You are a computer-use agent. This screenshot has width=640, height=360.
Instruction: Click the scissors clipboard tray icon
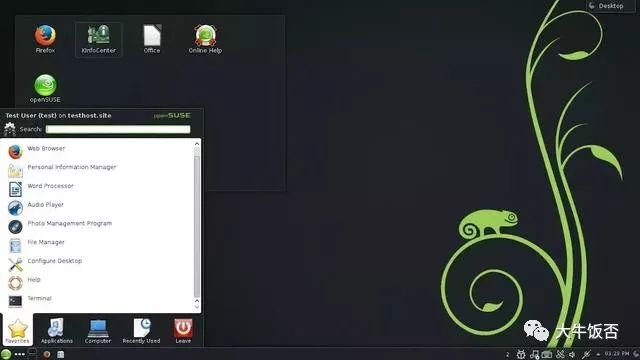click(560, 354)
